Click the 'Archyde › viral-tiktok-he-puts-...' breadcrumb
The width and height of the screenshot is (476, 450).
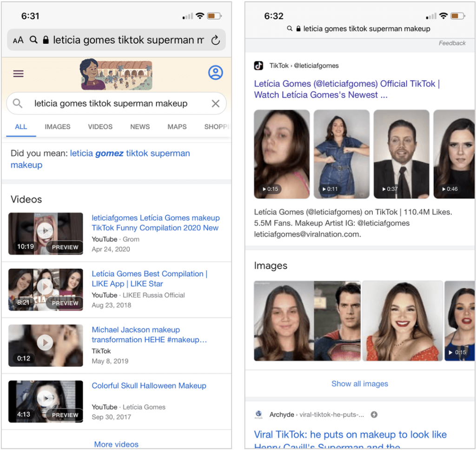(317, 415)
